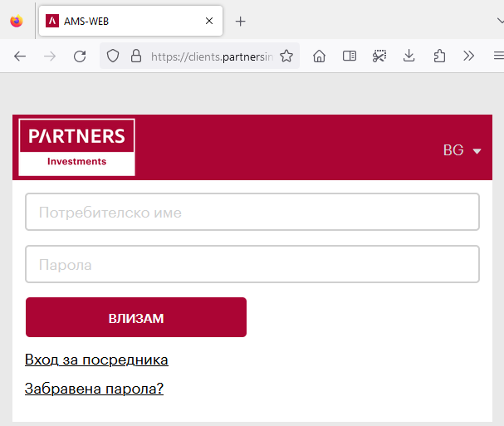Image resolution: width=504 pixels, height=426 pixels.
Task: Click the Firefox View icon
Action: [x=17, y=22]
